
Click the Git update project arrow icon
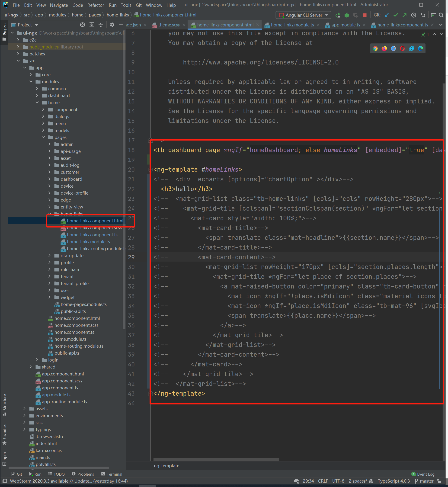[386, 15]
